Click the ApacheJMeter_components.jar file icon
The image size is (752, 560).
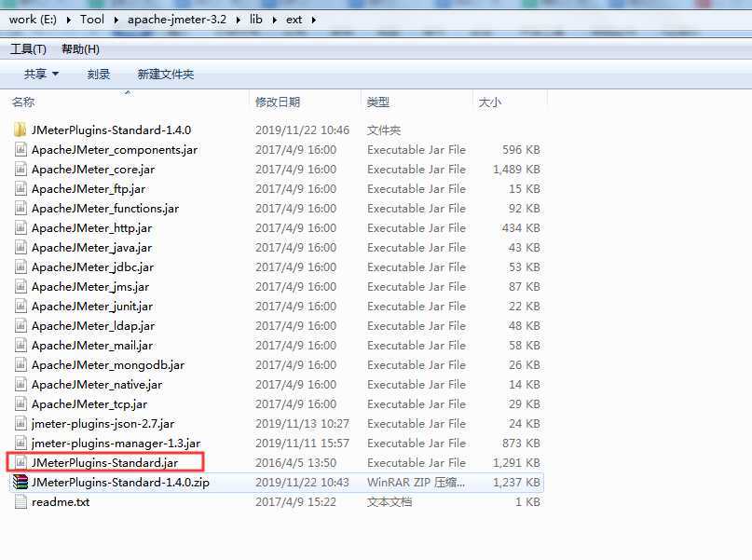[x=21, y=150]
